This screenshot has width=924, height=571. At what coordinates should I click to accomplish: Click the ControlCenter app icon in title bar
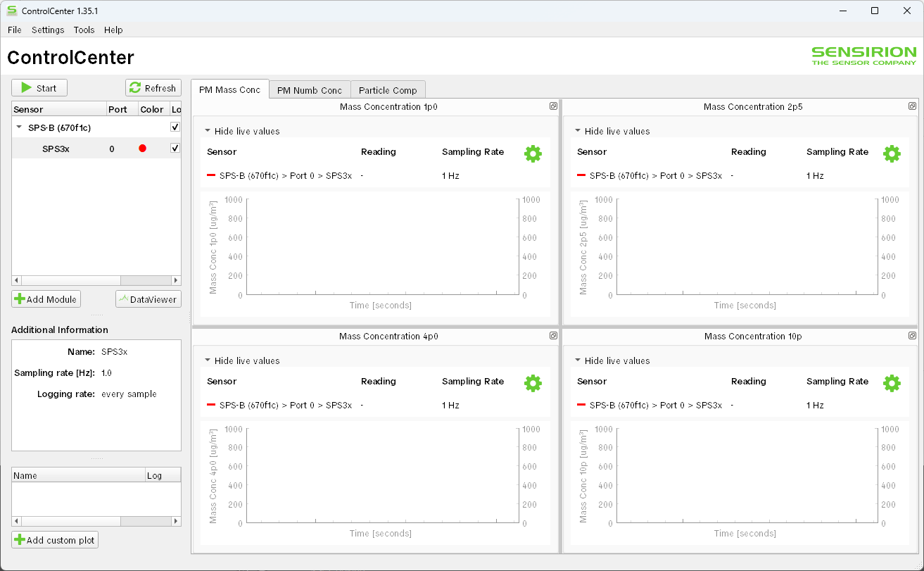click(x=12, y=11)
